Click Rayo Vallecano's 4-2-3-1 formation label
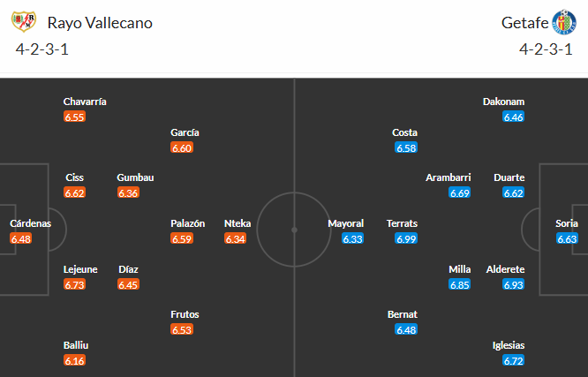 42,49
